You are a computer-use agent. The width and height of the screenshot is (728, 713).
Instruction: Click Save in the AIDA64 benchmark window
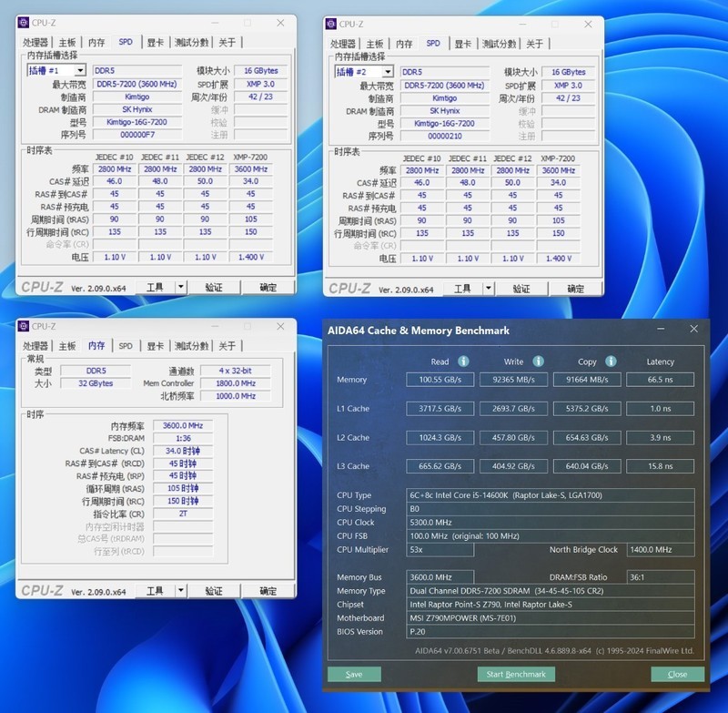point(355,674)
